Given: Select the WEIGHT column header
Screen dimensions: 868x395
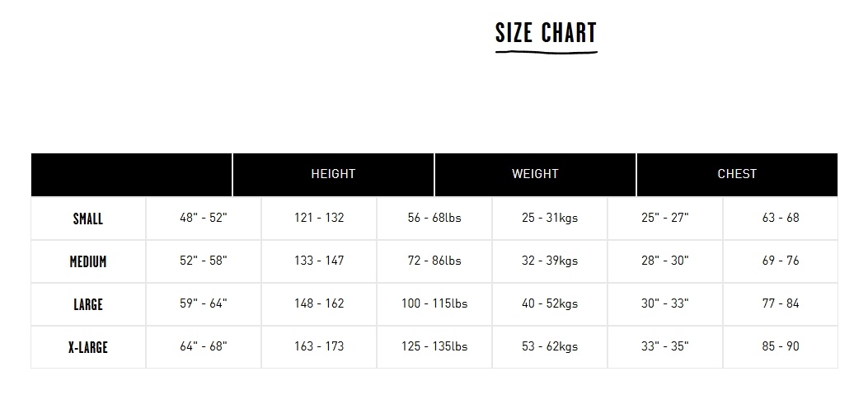Looking at the screenshot, I should click(x=535, y=174).
